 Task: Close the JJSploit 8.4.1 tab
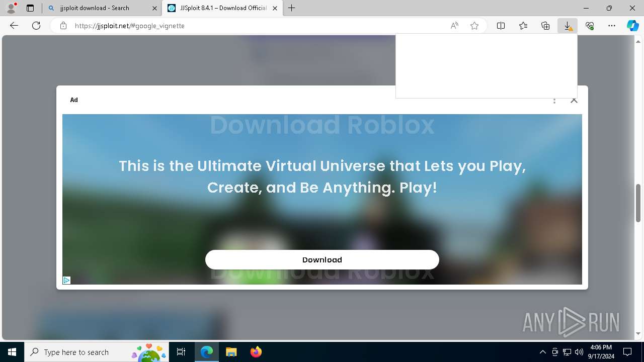click(x=276, y=8)
